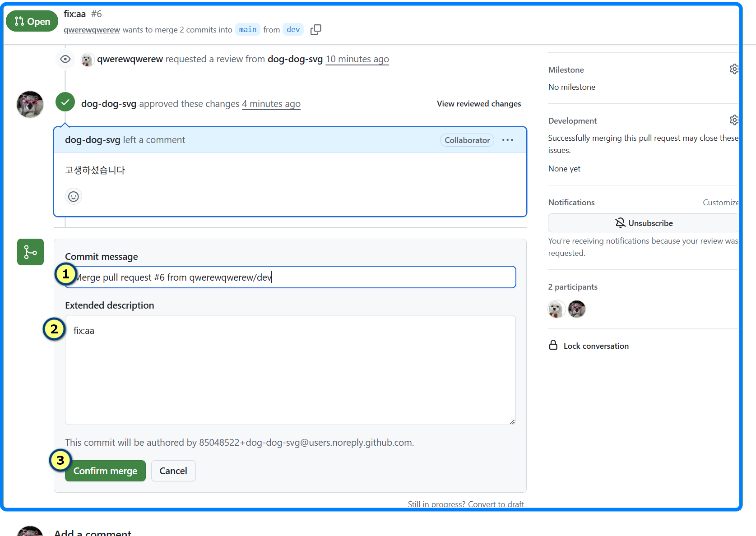Click the green approved checkmark icon
The width and height of the screenshot is (756, 536).
[x=65, y=102]
